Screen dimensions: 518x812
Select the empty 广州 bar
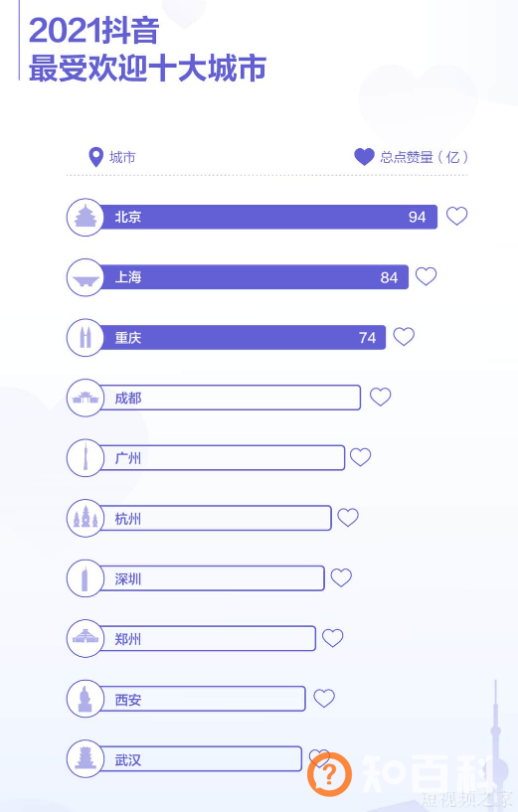point(222,458)
